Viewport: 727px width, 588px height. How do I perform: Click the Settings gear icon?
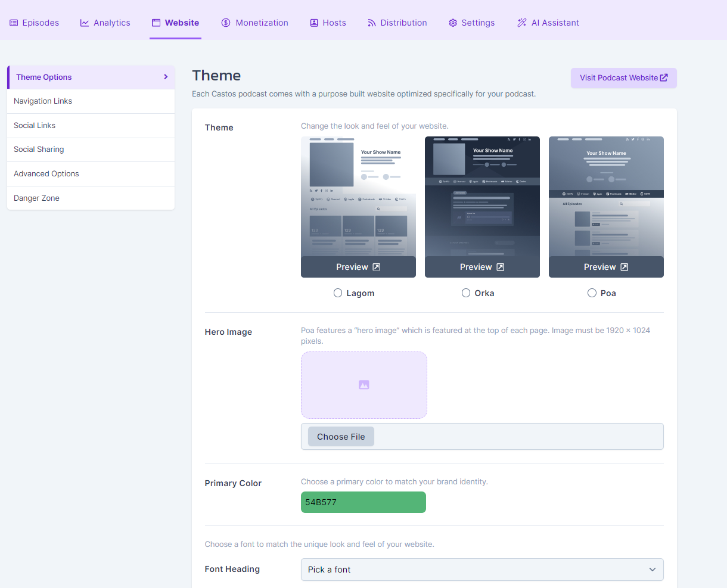[x=453, y=23]
